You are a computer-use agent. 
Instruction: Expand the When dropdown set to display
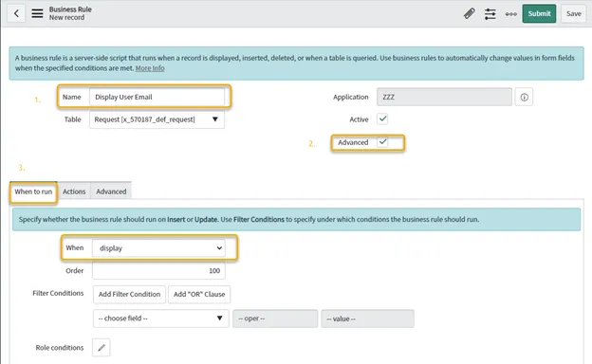coord(158,248)
